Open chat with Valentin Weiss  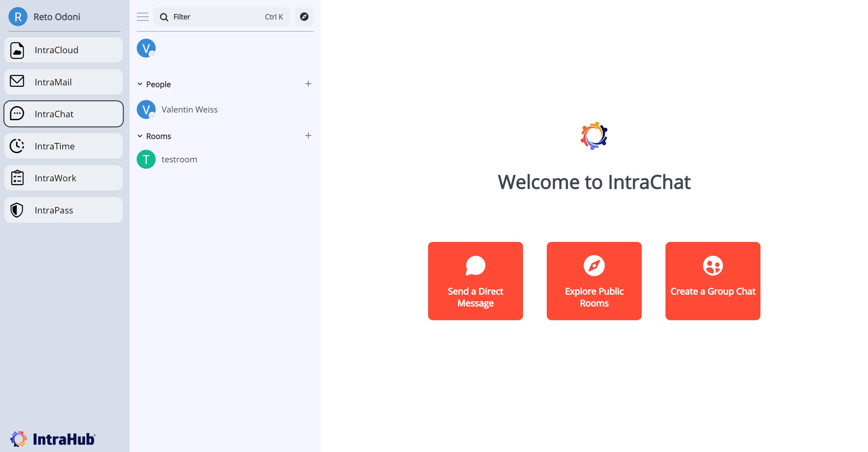coord(189,109)
